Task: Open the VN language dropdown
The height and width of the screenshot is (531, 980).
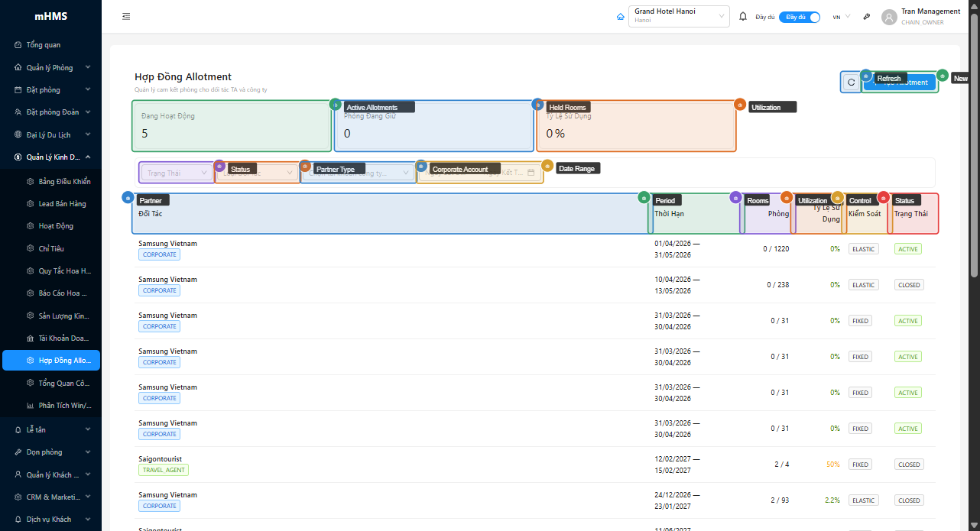Action: pyautogui.click(x=841, y=17)
